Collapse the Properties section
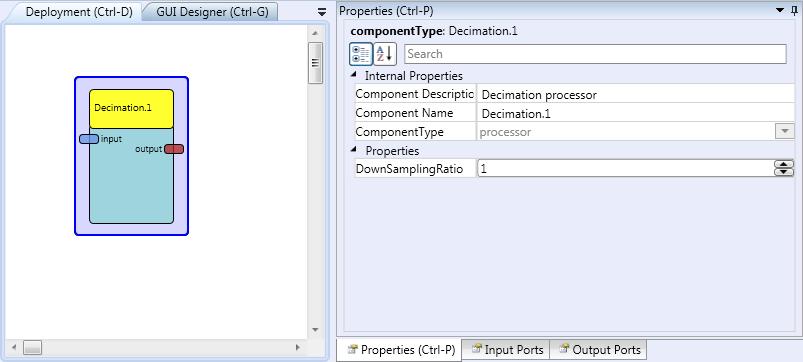Screen dimensions: 803x362 [x=354, y=150]
